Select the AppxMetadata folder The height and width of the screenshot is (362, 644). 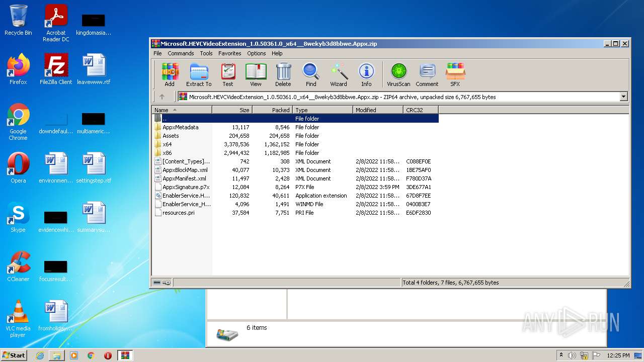pyautogui.click(x=295, y=127)
